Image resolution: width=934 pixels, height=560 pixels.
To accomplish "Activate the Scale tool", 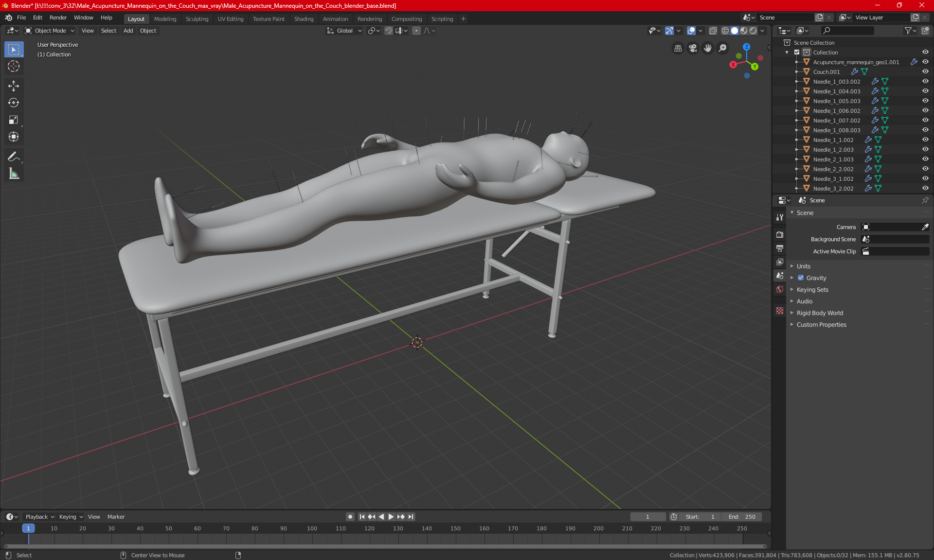I will 14,120.
